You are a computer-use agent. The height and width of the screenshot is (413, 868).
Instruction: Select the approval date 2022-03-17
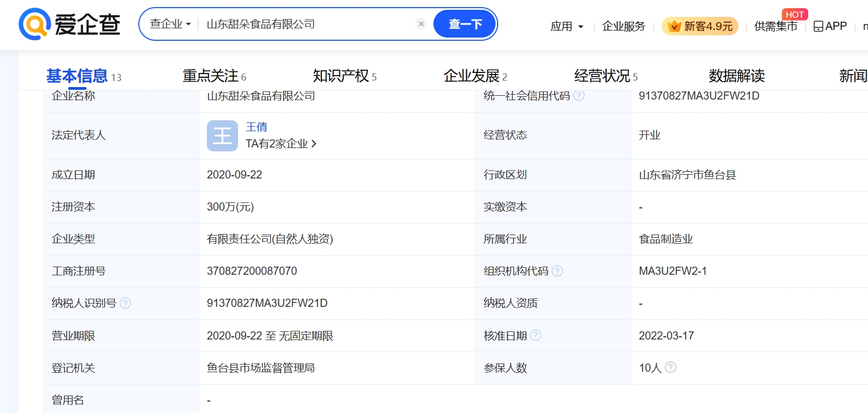coord(667,336)
